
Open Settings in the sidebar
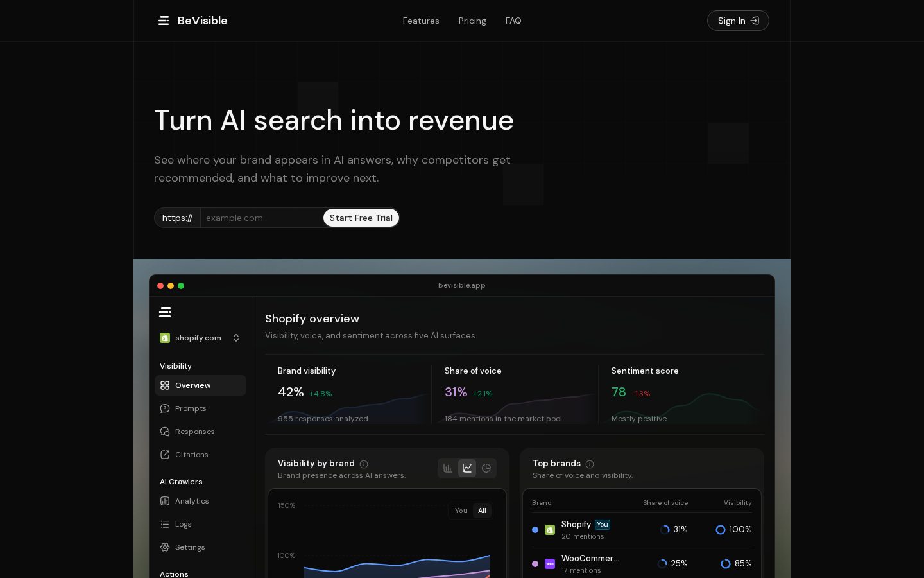click(x=200, y=547)
